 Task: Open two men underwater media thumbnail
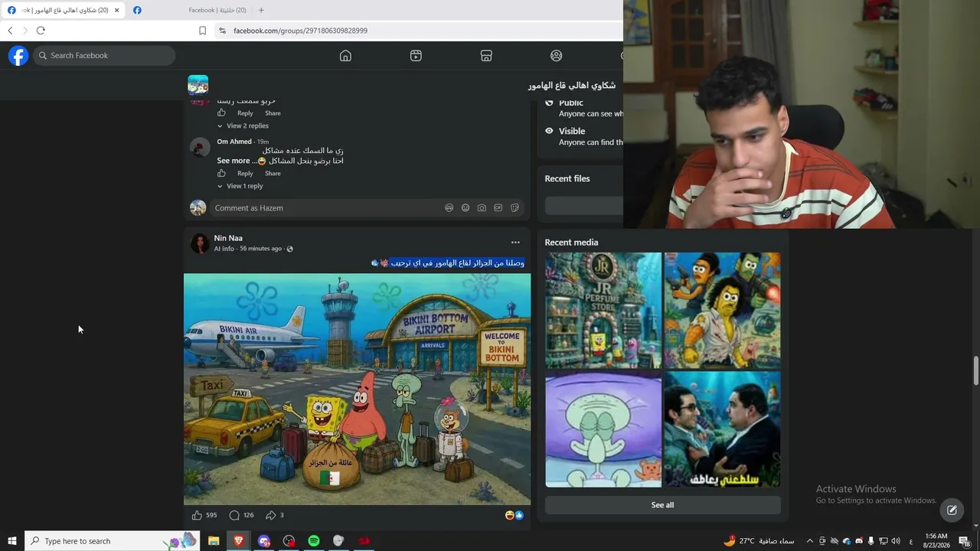pyautogui.click(x=723, y=429)
